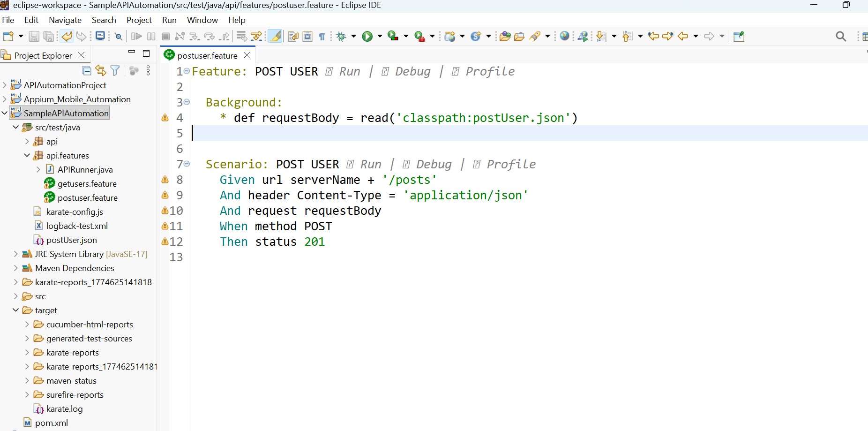The height and width of the screenshot is (431, 868).
Task: Collapse All items in Project Explorer
Action: pos(86,70)
